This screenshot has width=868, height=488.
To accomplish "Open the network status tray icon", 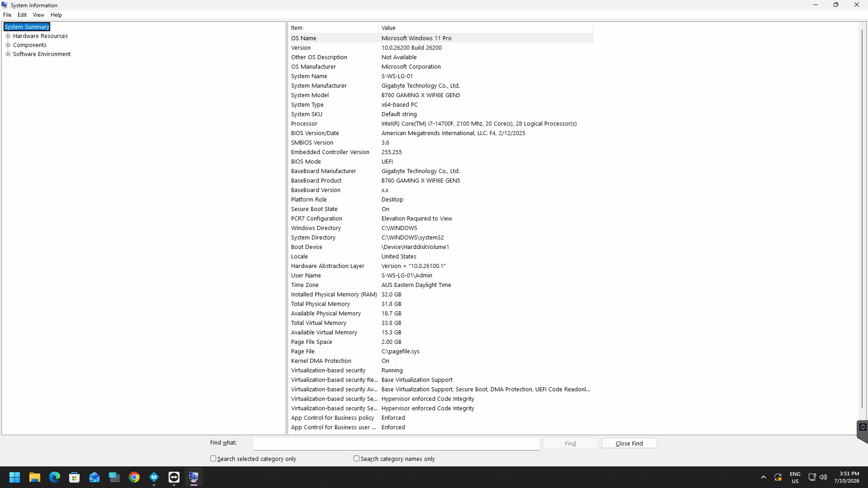I will 812,477.
